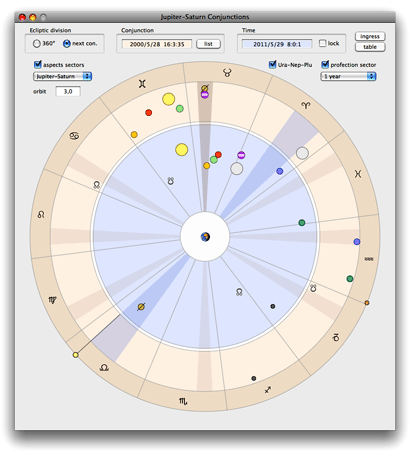
Task: Click the orbit value input field
Action: [x=68, y=91]
